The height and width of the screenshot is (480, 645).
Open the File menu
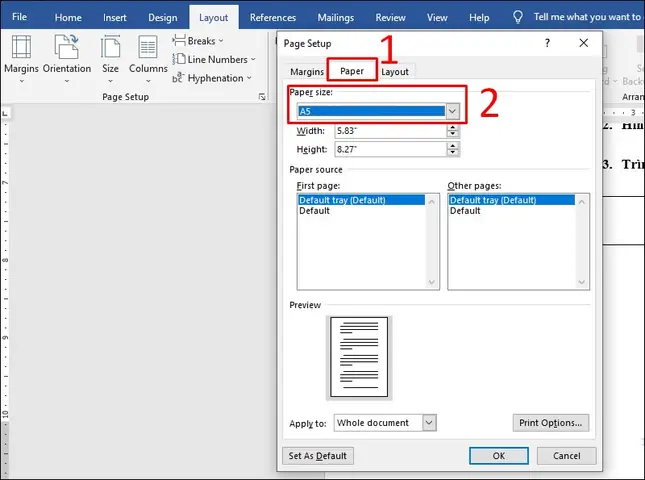pyautogui.click(x=19, y=17)
